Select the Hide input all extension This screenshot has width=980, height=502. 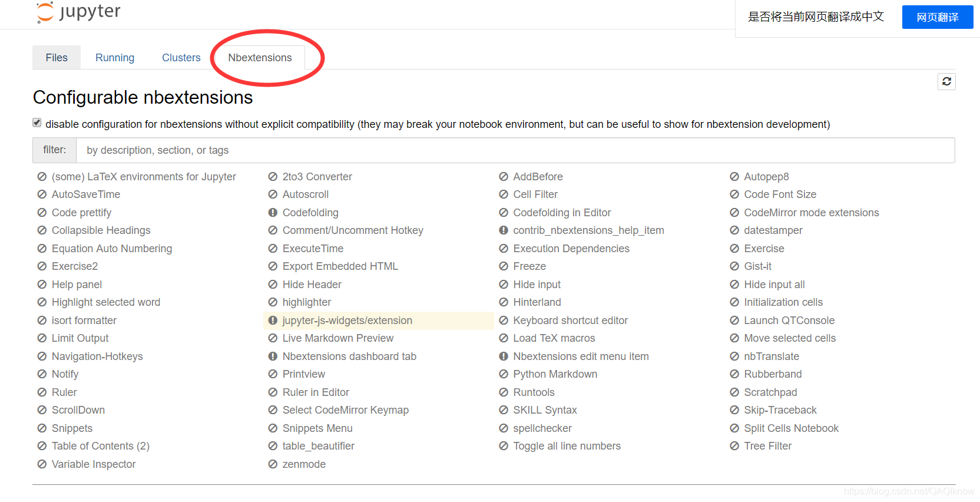(774, 285)
